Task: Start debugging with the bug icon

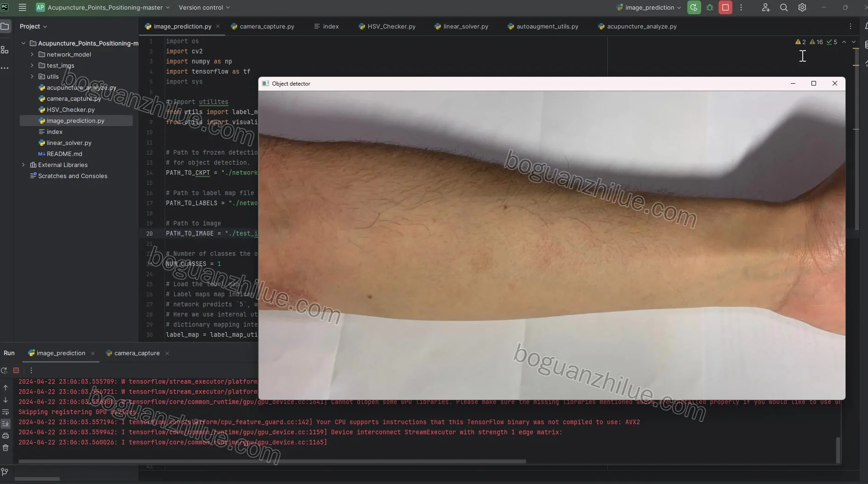Action: [x=710, y=7]
